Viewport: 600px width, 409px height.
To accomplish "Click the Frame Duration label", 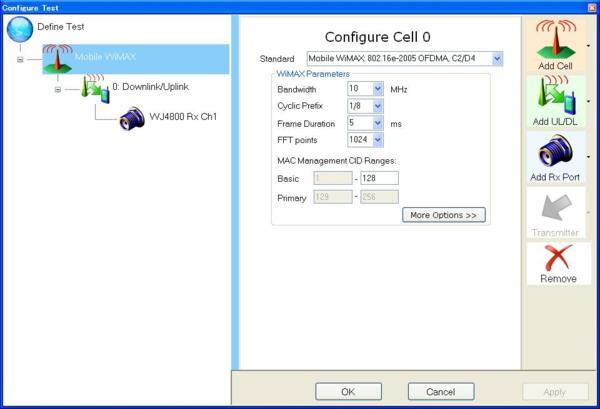I will [x=306, y=124].
